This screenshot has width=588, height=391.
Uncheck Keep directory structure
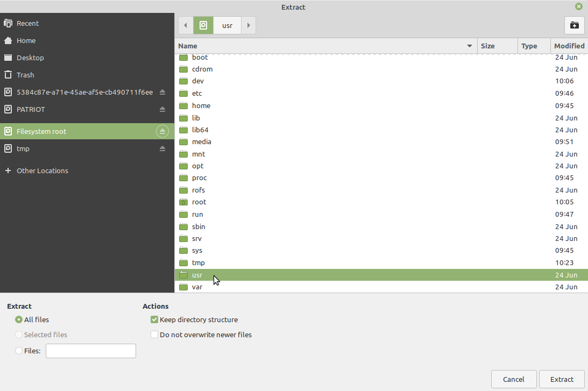[x=155, y=319]
